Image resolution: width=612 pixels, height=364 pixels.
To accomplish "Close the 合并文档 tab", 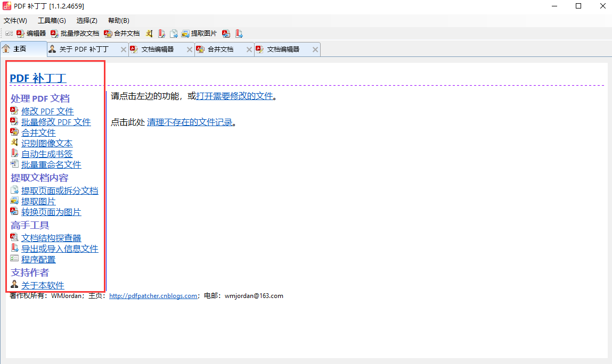I will point(249,49).
